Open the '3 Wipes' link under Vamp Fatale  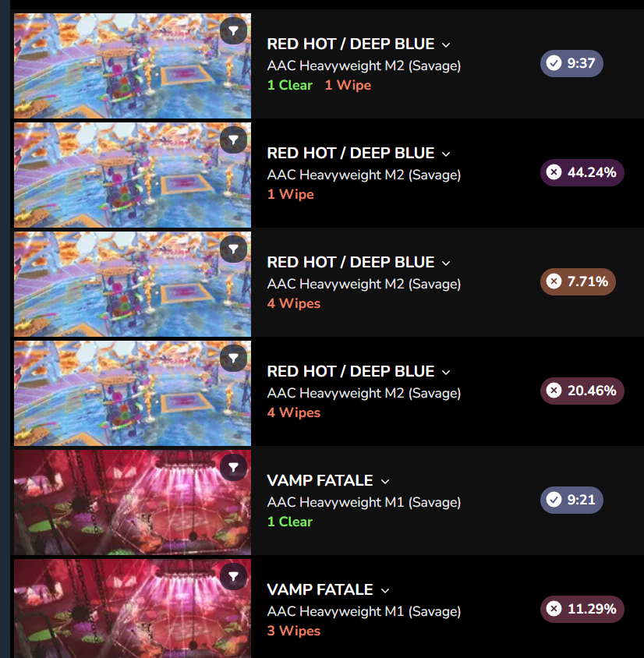294,631
